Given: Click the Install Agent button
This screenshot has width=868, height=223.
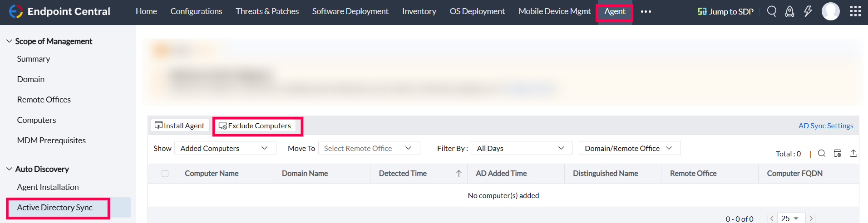Looking at the screenshot, I should coord(180,126).
